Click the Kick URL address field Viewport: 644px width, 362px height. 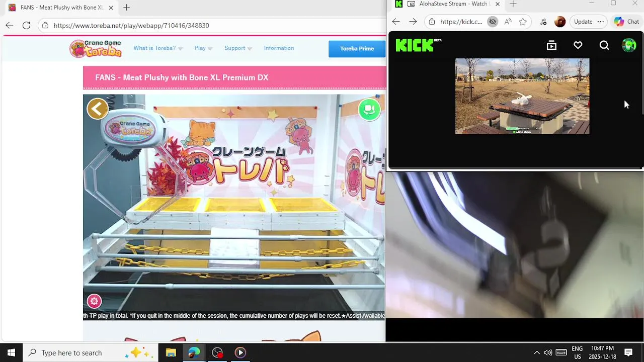[461, 22]
